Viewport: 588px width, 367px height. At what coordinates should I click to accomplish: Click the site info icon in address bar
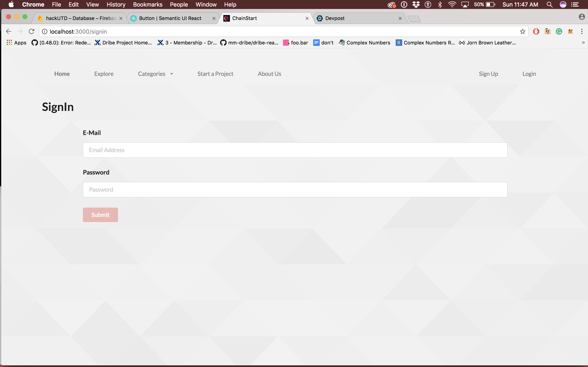pyautogui.click(x=45, y=32)
